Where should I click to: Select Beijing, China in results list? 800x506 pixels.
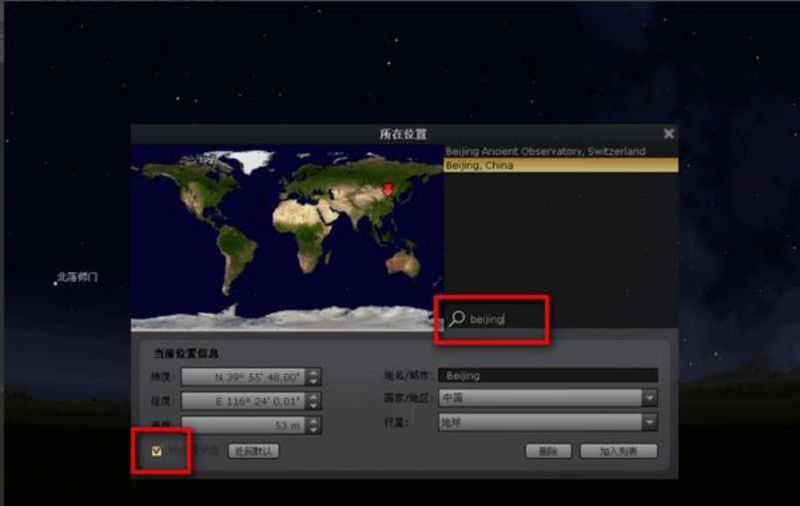(x=545, y=165)
